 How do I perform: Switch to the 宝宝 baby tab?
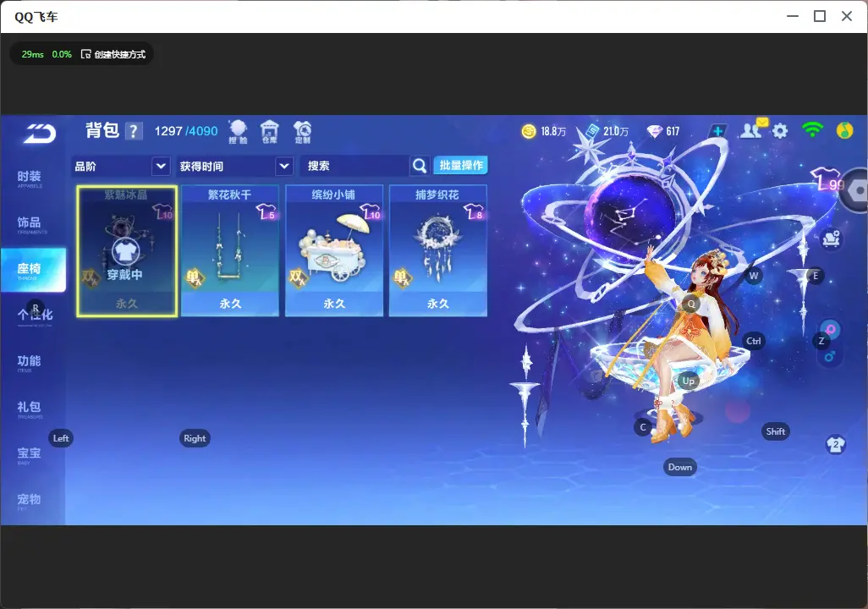(30, 454)
